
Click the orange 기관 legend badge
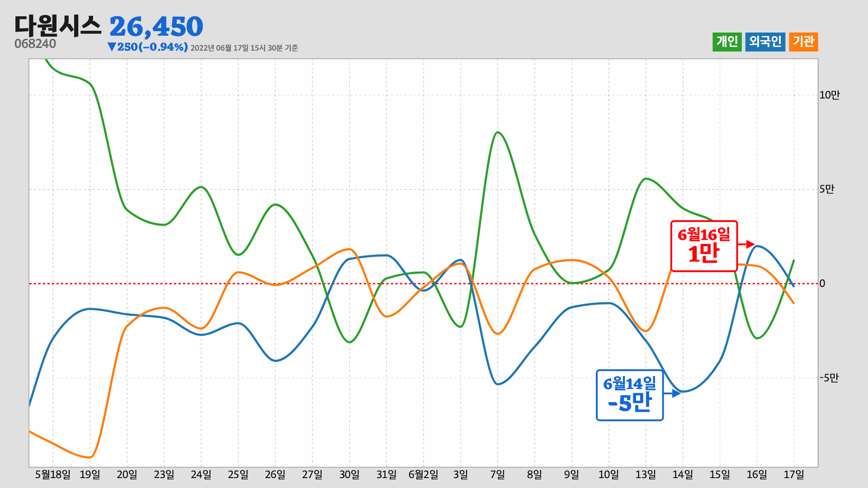pos(803,42)
